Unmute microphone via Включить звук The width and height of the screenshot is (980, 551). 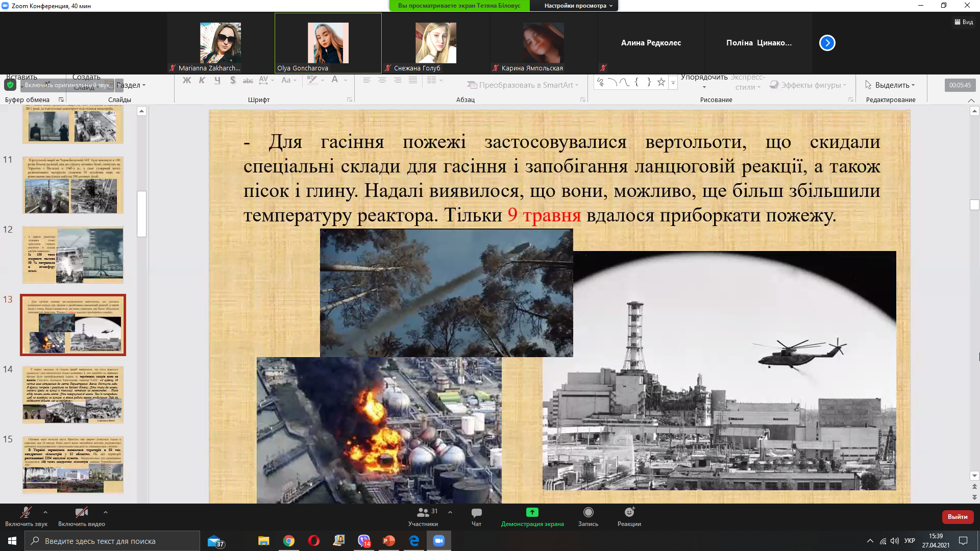(26, 517)
